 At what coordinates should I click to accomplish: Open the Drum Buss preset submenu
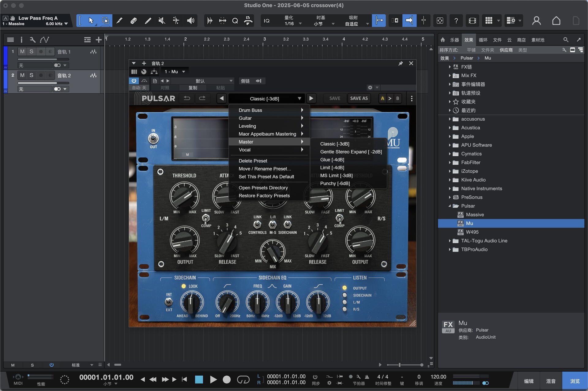[x=269, y=110]
